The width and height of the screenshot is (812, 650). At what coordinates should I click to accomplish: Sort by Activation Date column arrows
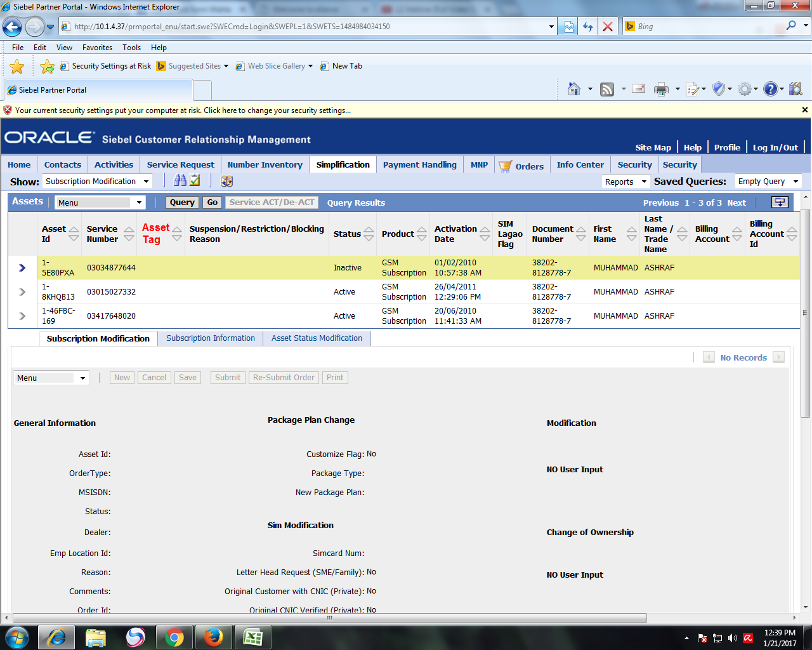point(485,234)
